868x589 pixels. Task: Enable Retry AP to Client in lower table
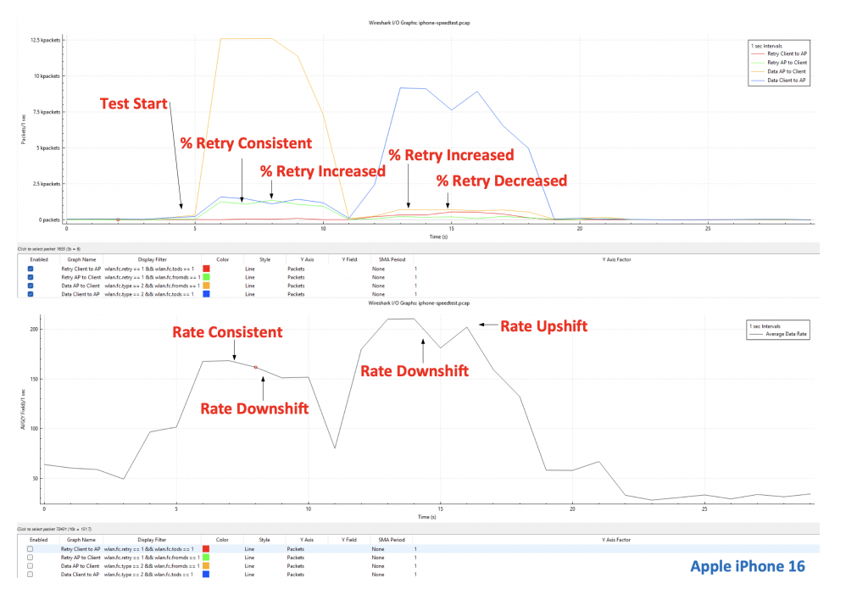32,558
